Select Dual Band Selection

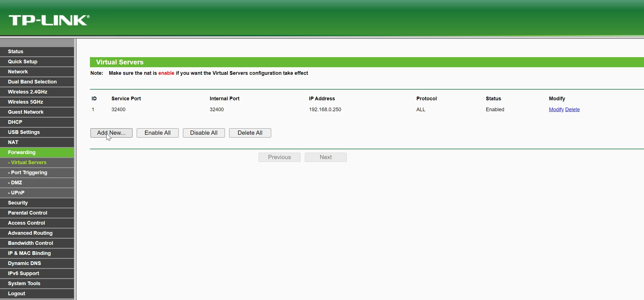coord(37,82)
